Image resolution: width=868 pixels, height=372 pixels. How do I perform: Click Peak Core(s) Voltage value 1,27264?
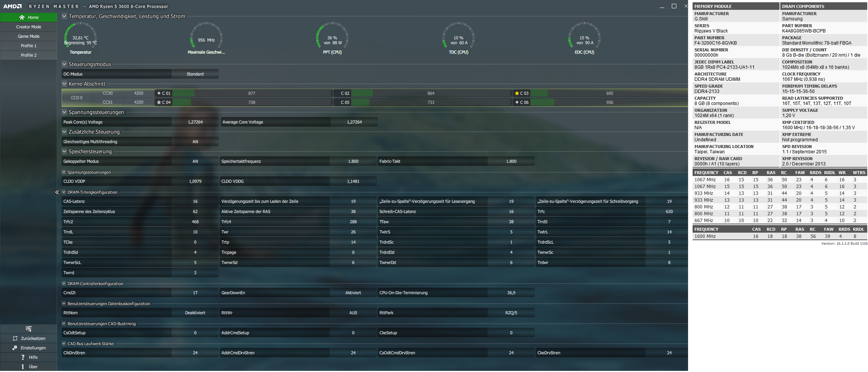(x=195, y=122)
